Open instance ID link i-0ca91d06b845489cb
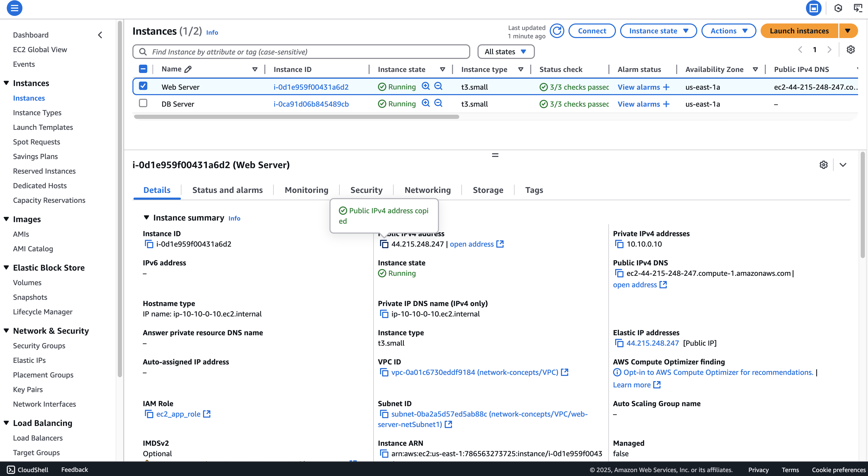 pyautogui.click(x=311, y=104)
